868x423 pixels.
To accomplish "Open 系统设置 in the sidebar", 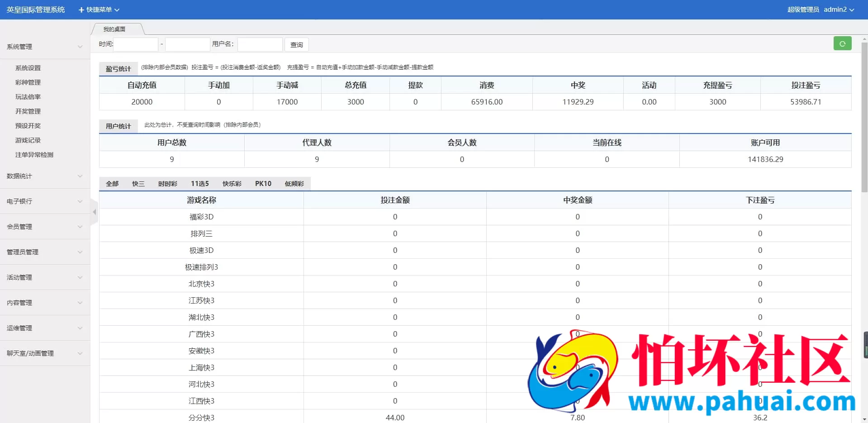I will tap(27, 67).
